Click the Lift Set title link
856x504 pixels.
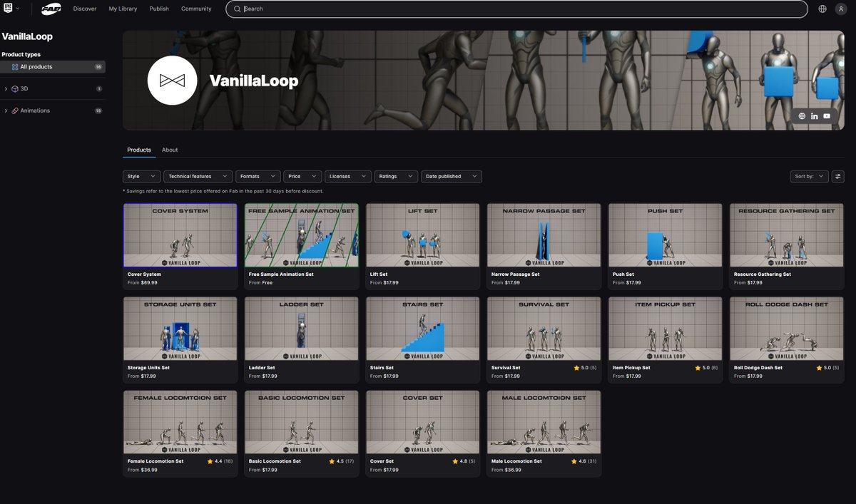point(379,274)
